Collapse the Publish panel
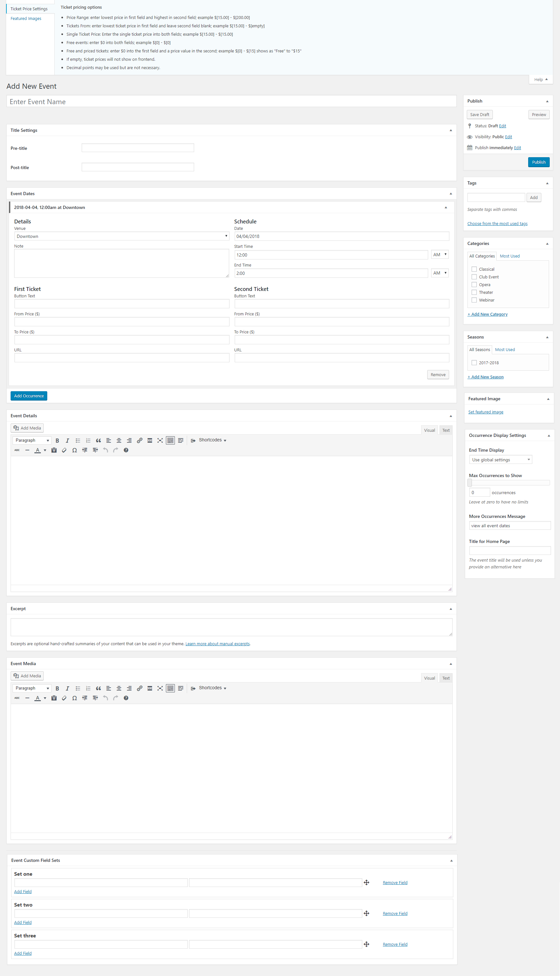560x976 pixels. [547, 101]
